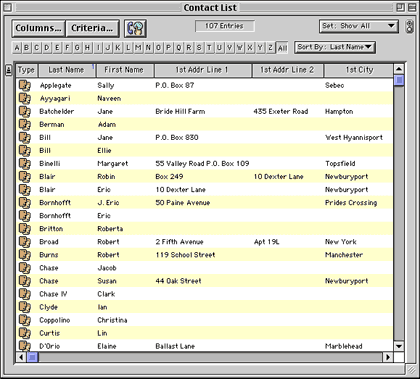Click city Prides Crossing
Screen dimensions: 420x379
(351, 203)
